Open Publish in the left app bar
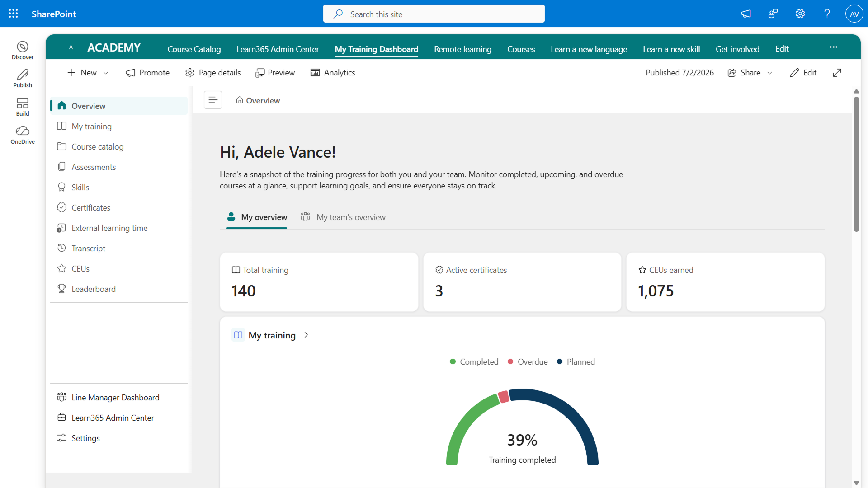The height and width of the screenshot is (488, 868). (23, 78)
